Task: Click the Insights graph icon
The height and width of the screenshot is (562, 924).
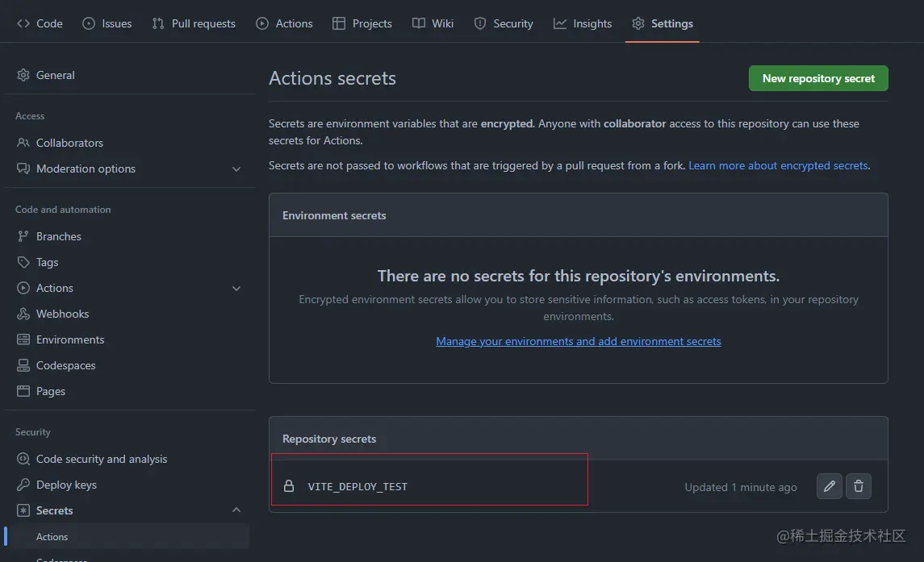Action: pos(560,23)
